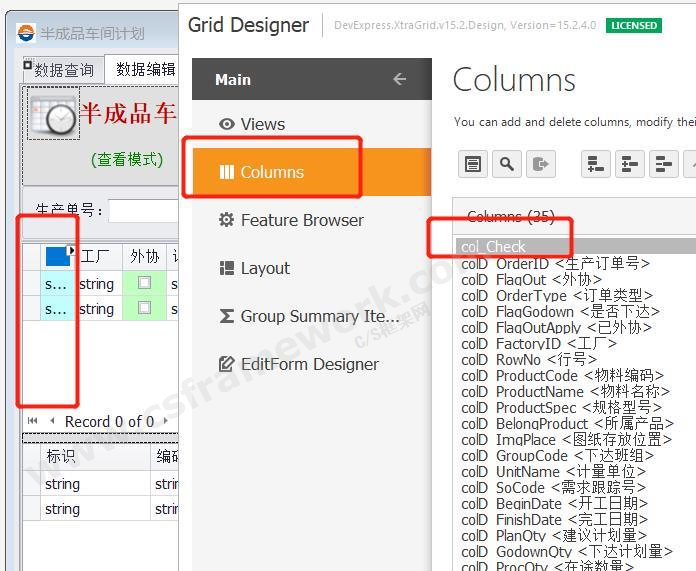
Task: Tick the 外协 checkbox in first row
Action: tap(145, 284)
